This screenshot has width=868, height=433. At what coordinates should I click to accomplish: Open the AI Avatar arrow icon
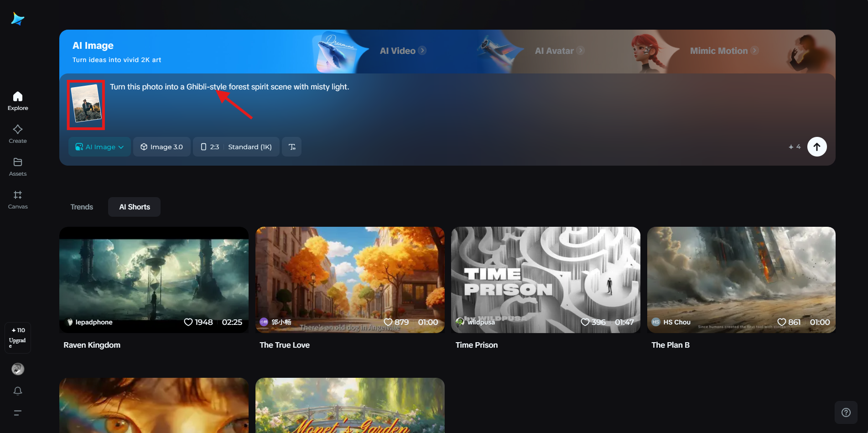[x=580, y=50]
